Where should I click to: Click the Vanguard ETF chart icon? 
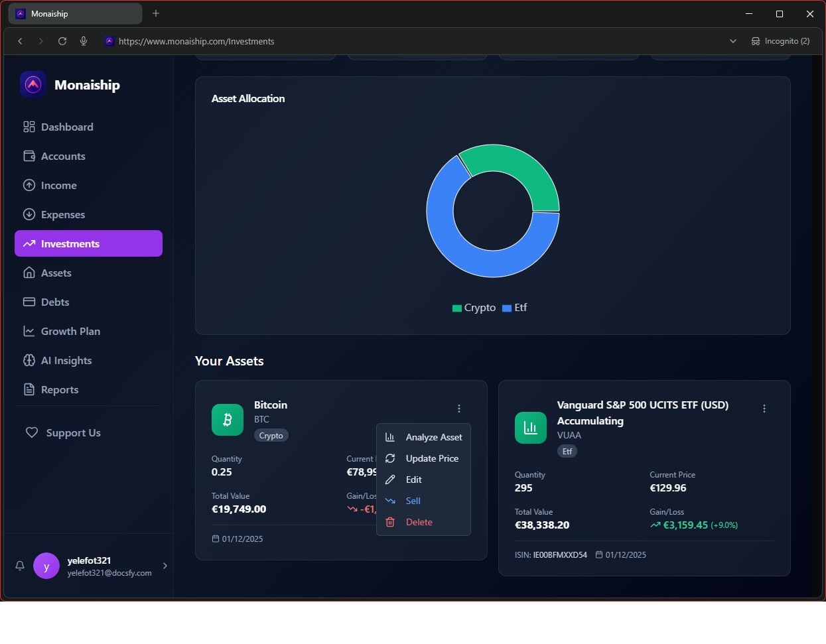click(x=531, y=428)
